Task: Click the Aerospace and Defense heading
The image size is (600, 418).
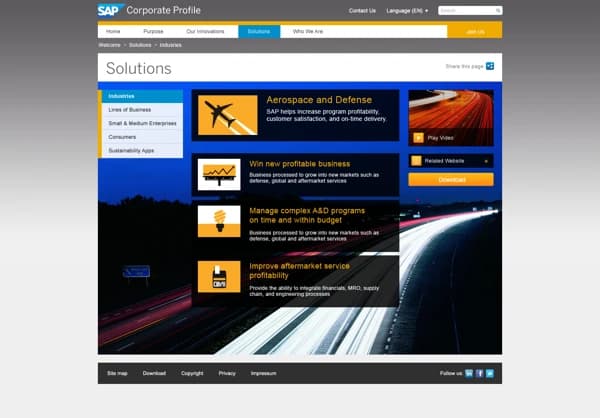Action: [319, 100]
